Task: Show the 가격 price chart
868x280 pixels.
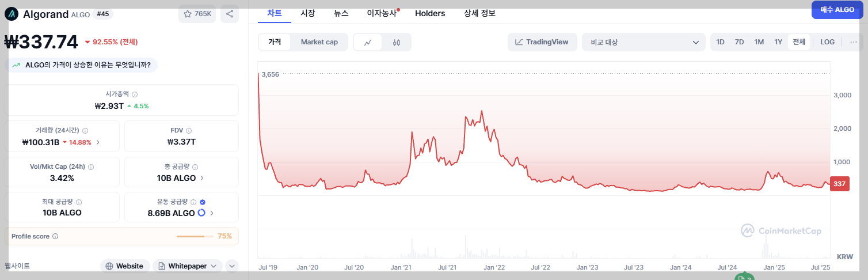Action: (x=275, y=42)
